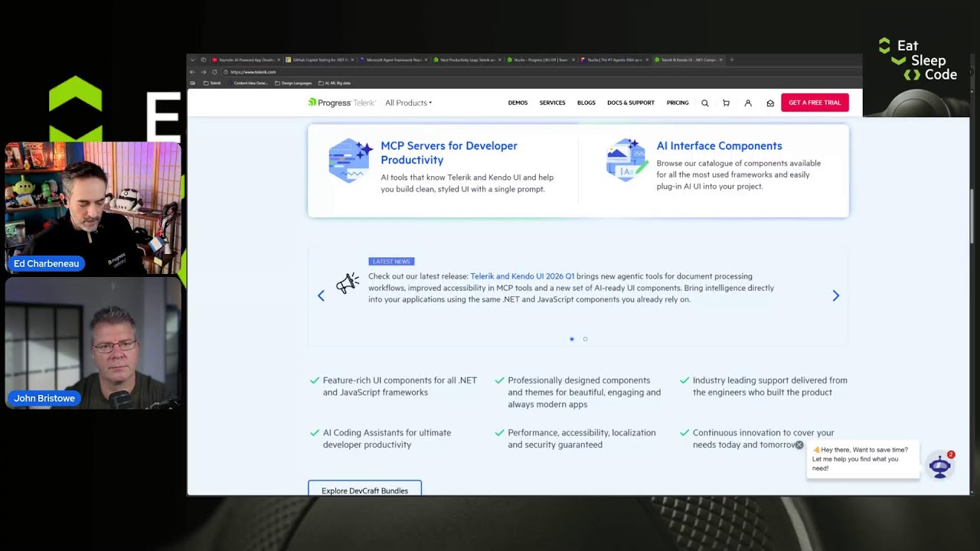This screenshot has width=980, height=551.
Task: Click Performance, accessibility, localization feature text
Action: click(582, 439)
